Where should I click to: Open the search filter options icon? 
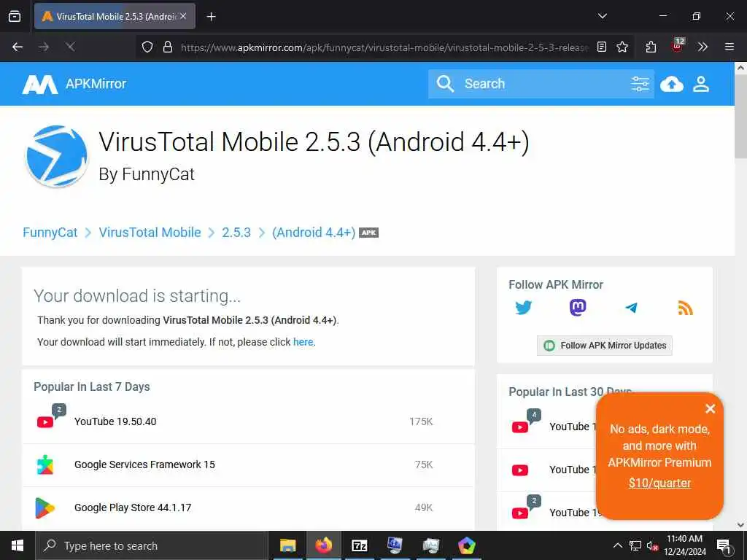(640, 84)
